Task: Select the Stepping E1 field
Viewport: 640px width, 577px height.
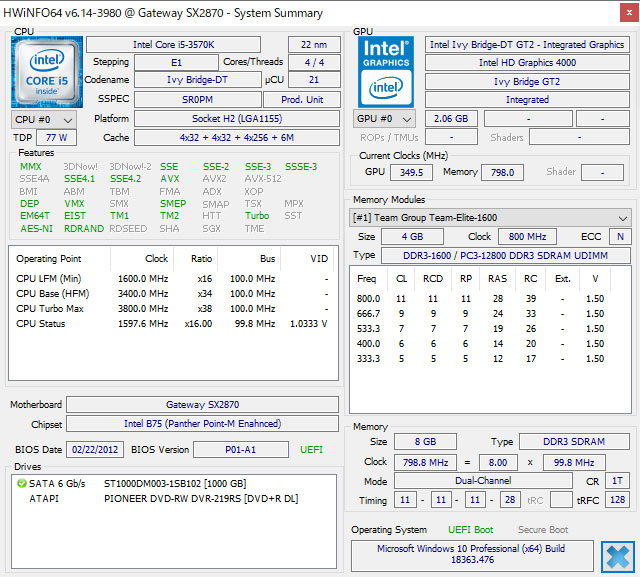Action: (176, 62)
